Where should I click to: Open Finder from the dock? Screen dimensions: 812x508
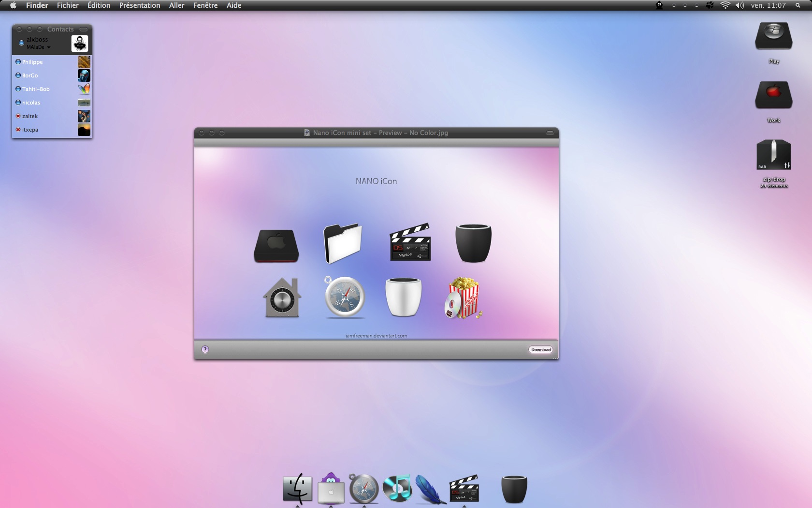[x=297, y=488]
